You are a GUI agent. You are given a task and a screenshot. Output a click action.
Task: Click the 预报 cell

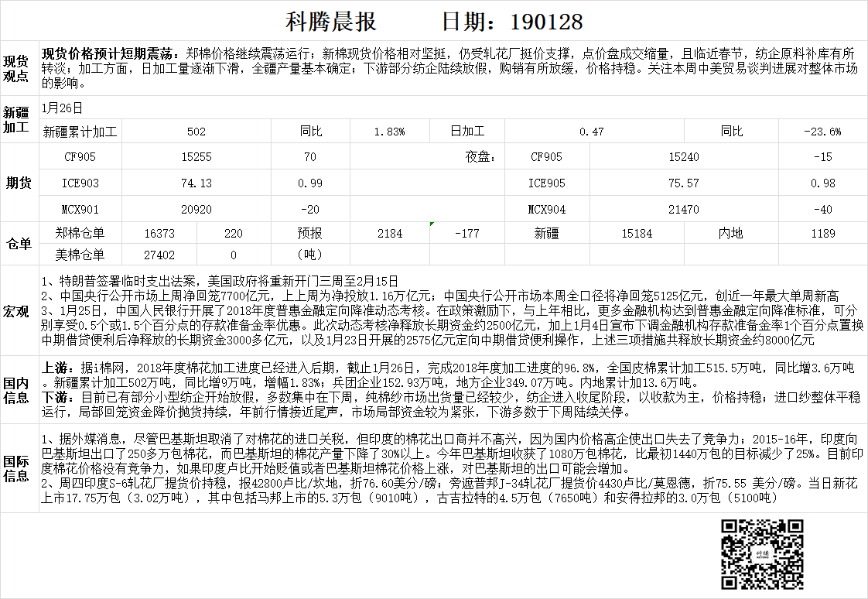coord(310,233)
